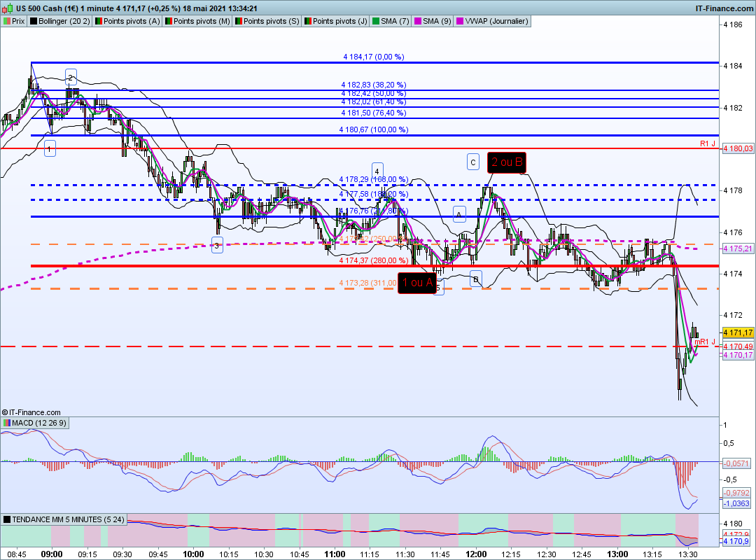Select the Prix indicator tab
Screen dimensions: 756x560
(x=13, y=21)
